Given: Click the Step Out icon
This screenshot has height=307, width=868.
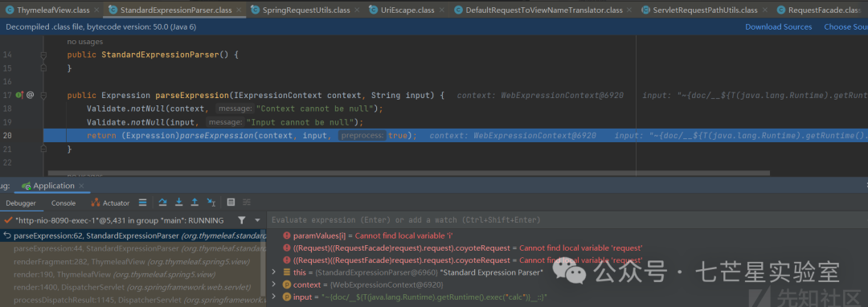Looking at the screenshot, I should pyautogui.click(x=194, y=203).
